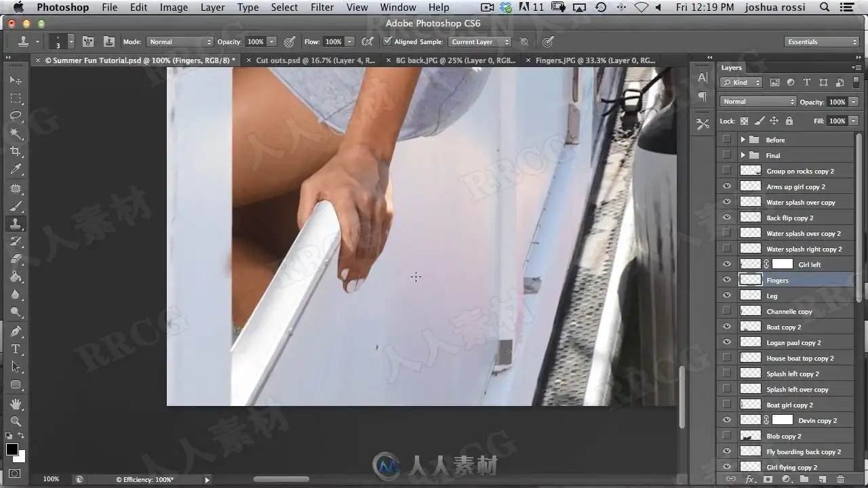Viewport: 868px width, 488px height.
Task: Select the Pen tool
Action: 16,331
